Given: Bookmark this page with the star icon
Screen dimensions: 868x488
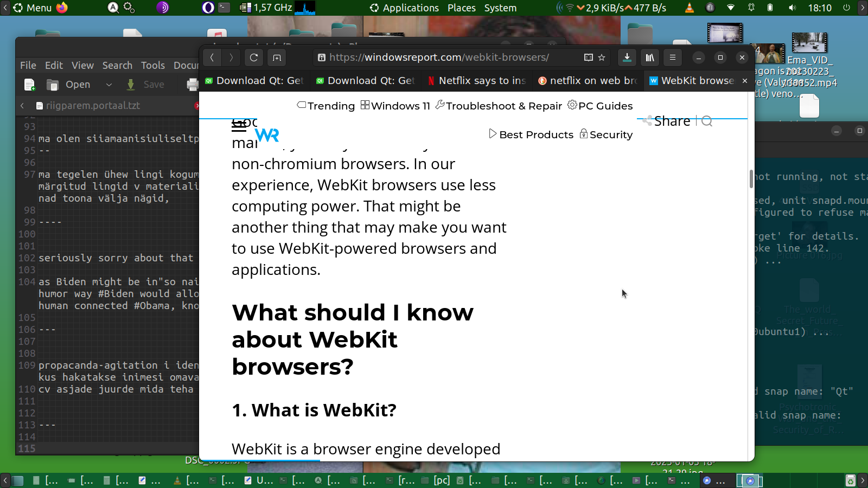Looking at the screenshot, I should 602,57.
